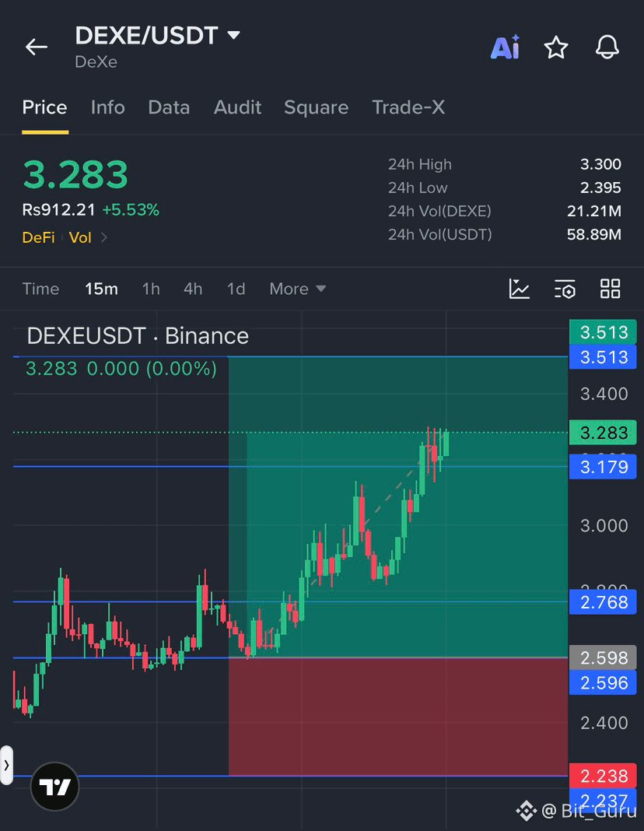Open the Trade-X tab

click(408, 107)
